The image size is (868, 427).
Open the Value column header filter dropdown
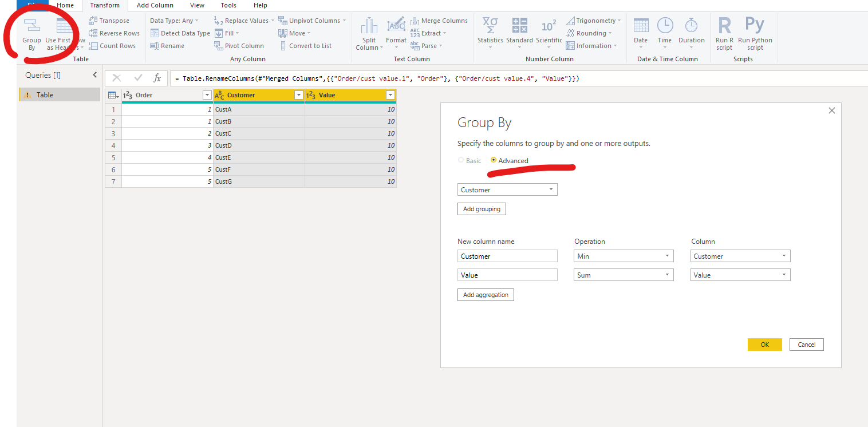(390, 95)
